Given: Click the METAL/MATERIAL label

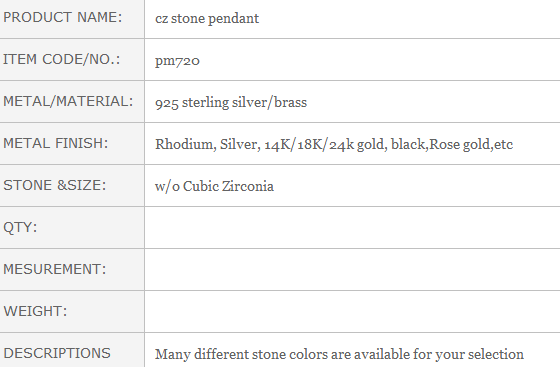Looking at the screenshot, I should pos(68,101).
